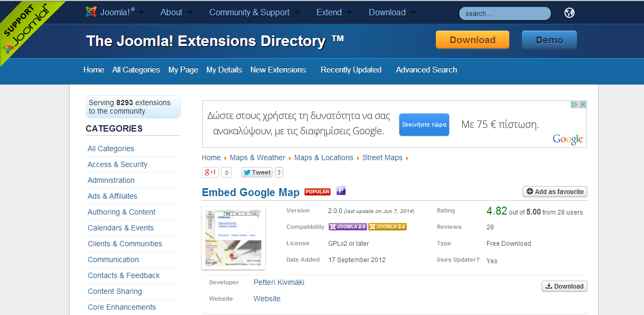This screenshot has height=315, width=644.
Task: Open the Calendars & Events category
Action: (x=120, y=228)
